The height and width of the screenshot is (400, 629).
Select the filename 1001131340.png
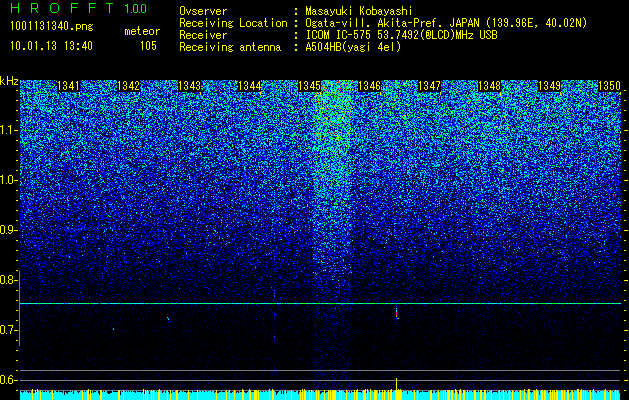(52, 27)
